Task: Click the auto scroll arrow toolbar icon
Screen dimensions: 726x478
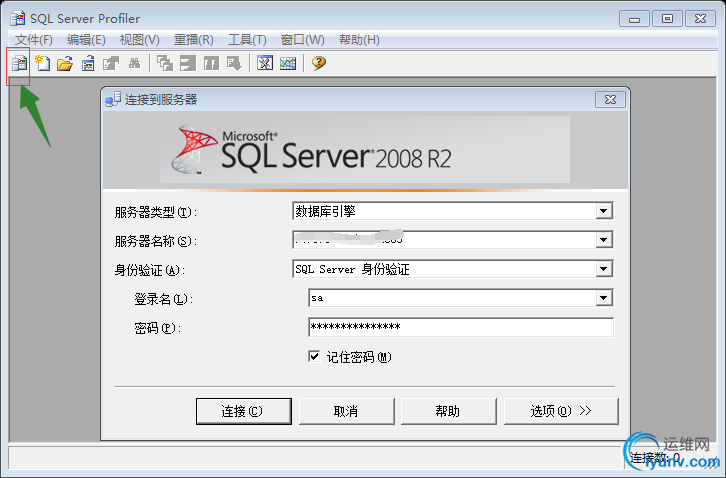Action: coord(234,63)
